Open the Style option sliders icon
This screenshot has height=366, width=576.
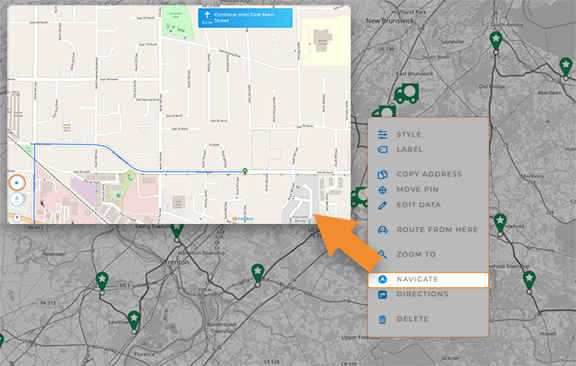[x=382, y=134]
